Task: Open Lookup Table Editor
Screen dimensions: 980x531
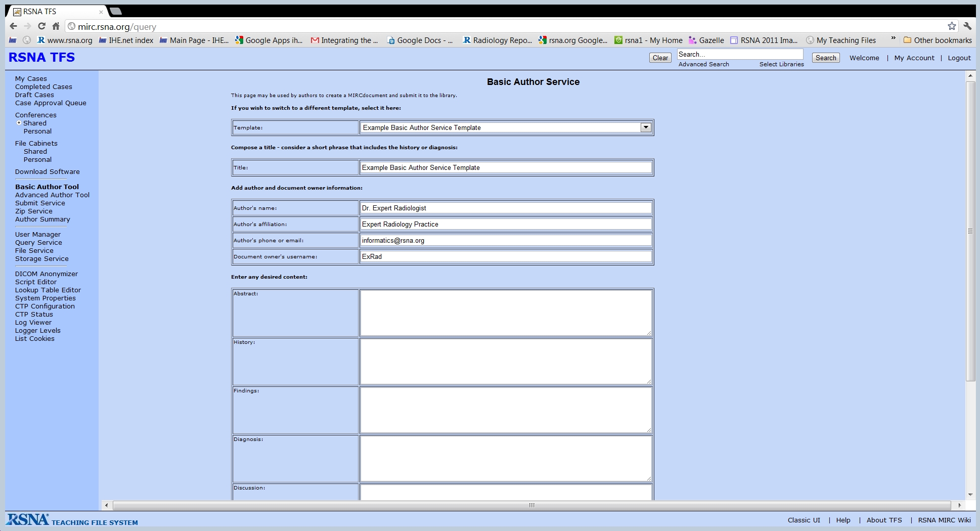Action: (x=48, y=290)
